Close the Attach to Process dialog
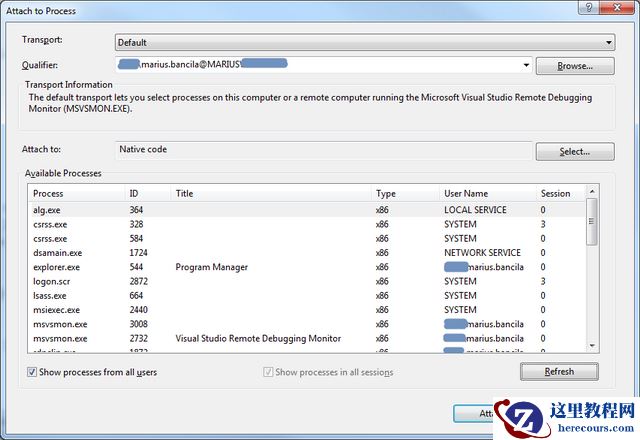Image resolution: width=640 pixels, height=440 pixels. (x=617, y=7)
